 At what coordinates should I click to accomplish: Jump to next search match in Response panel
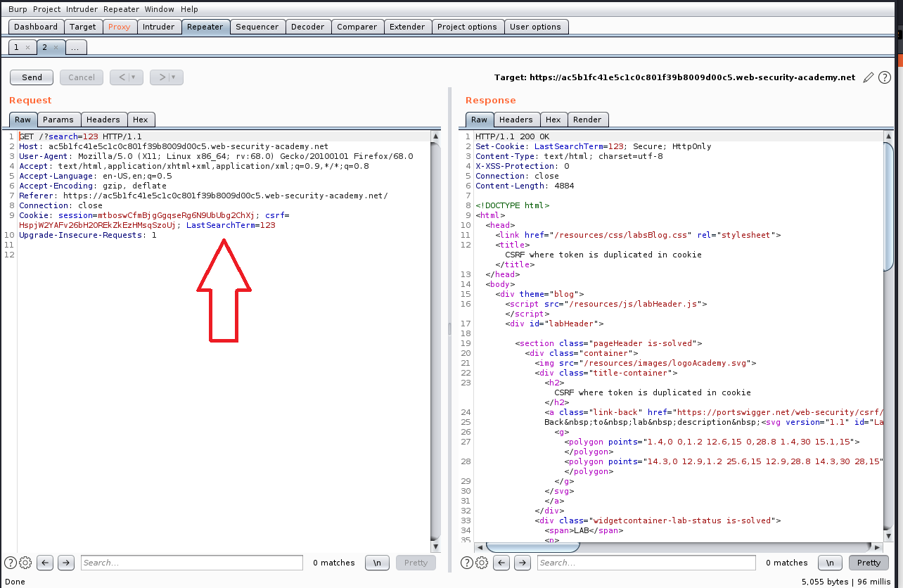click(522, 563)
